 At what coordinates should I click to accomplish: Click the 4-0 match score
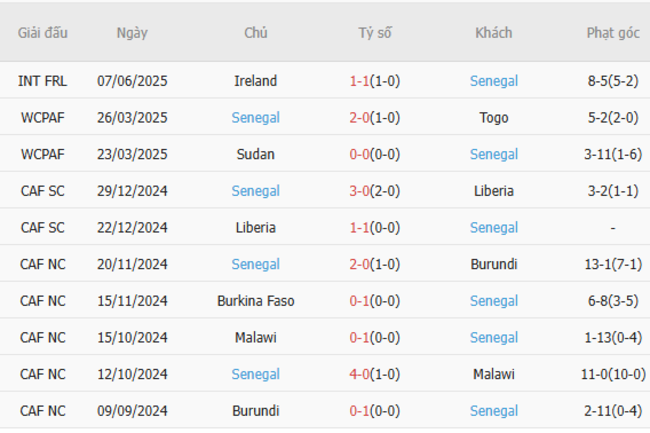click(375, 374)
